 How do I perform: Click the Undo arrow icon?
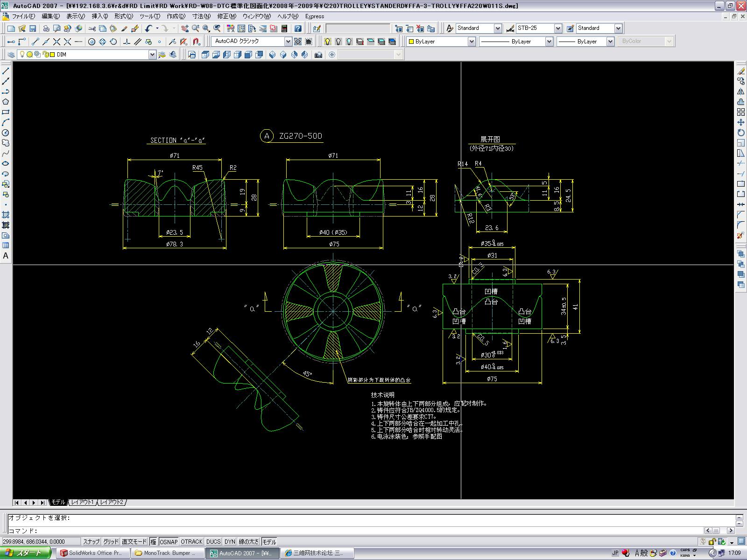(148, 29)
